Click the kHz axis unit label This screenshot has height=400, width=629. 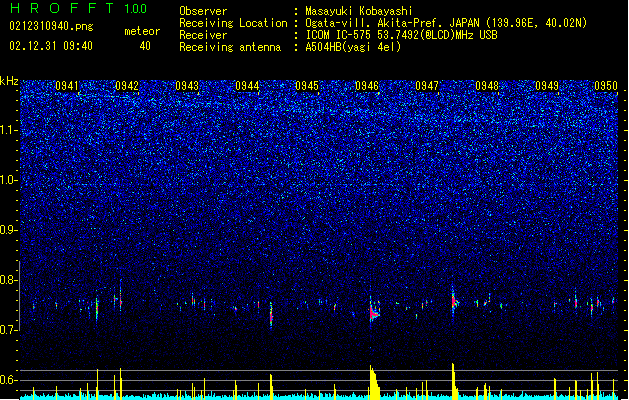[9, 81]
